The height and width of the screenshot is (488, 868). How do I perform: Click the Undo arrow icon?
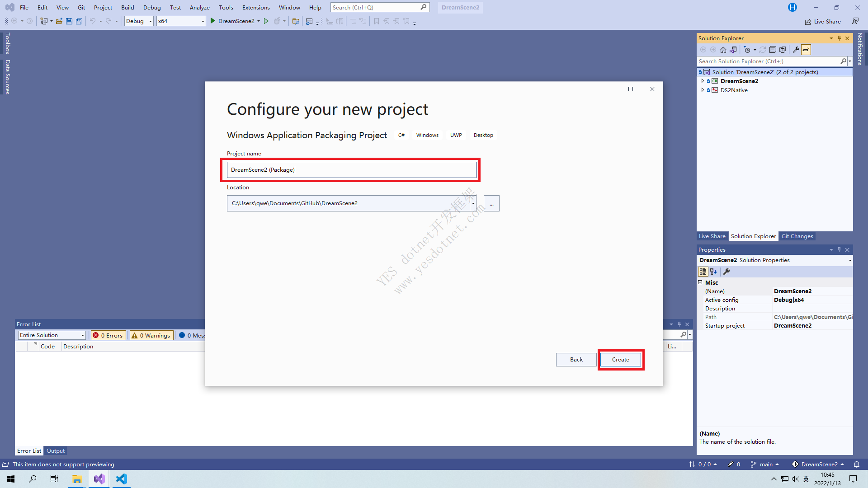tap(93, 21)
